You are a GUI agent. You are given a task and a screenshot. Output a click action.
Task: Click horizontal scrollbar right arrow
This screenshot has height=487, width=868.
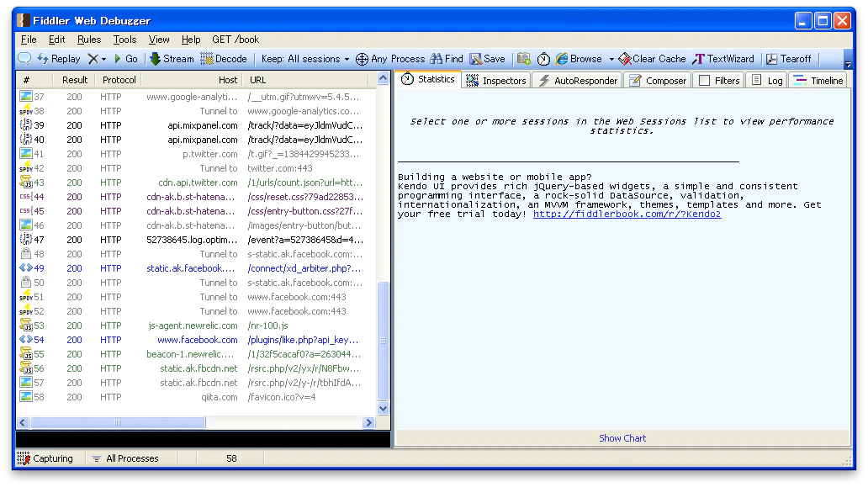(368, 422)
